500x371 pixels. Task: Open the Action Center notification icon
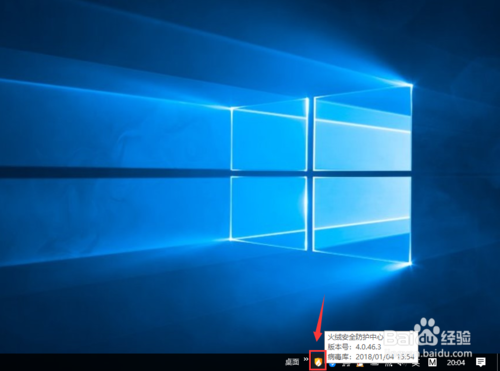480,362
